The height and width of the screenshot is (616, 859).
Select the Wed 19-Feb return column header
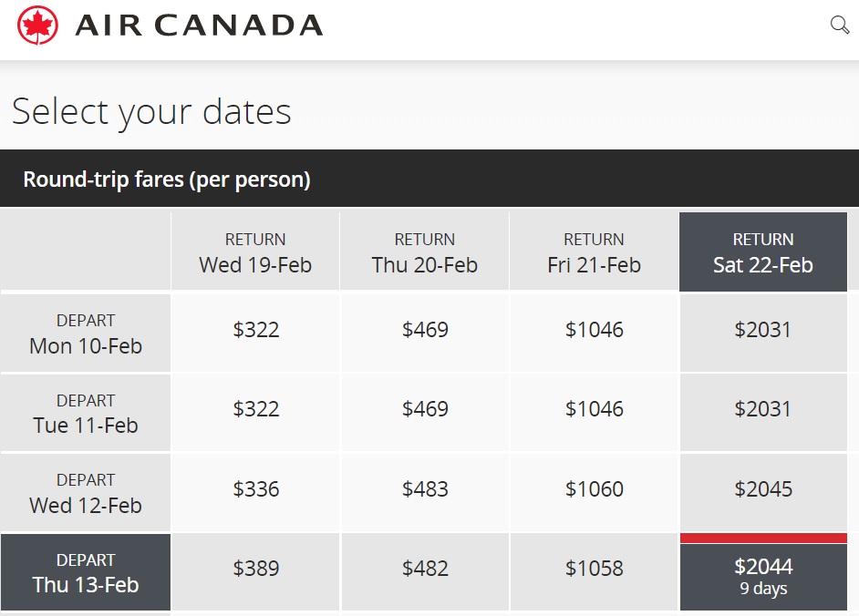tap(255, 252)
